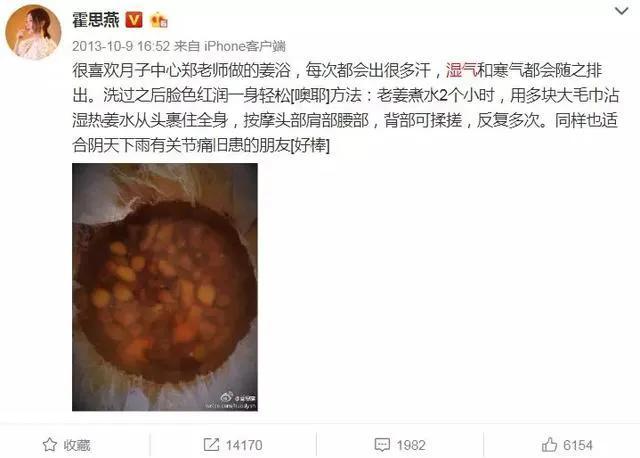Click the orange verified V badge

coord(134,20)
